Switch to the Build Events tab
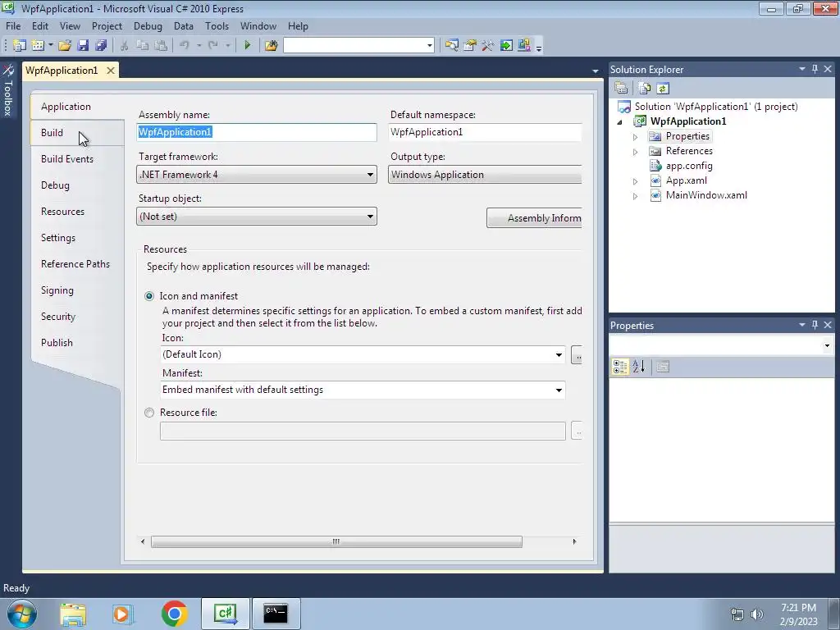This screenshot has height=630, width=840. pos(67,159)
